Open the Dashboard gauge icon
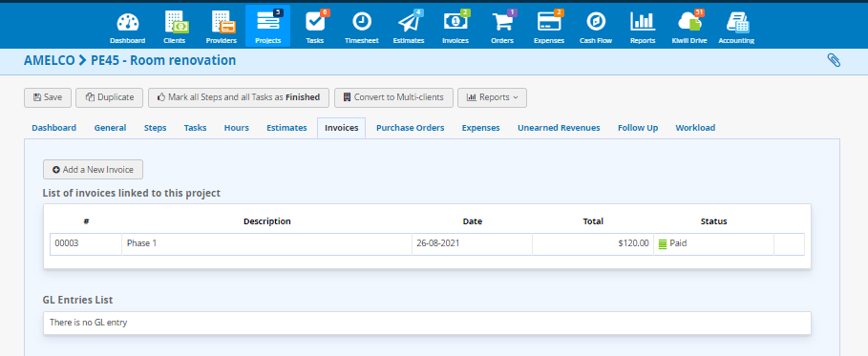 [x=127, y=22]
